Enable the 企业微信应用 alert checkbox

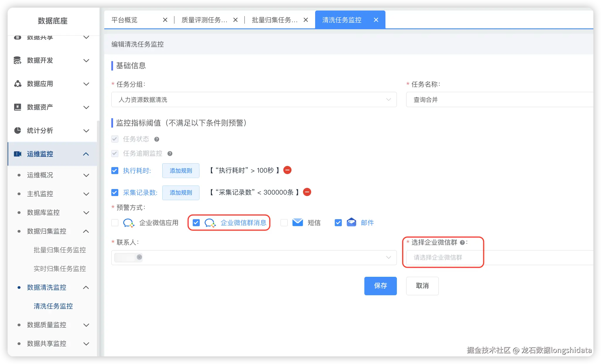coord(115,223)
